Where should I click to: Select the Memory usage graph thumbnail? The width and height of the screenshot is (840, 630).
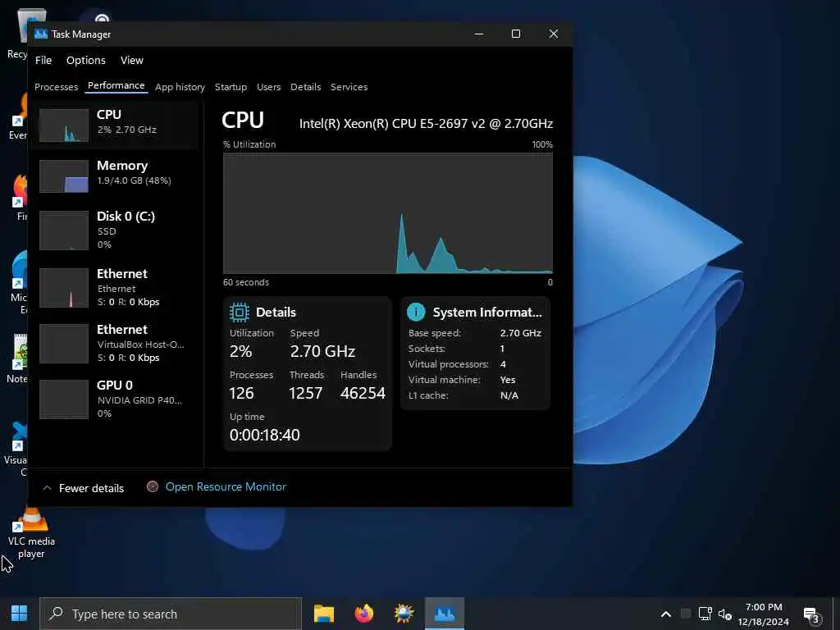[x=64, y=176]
